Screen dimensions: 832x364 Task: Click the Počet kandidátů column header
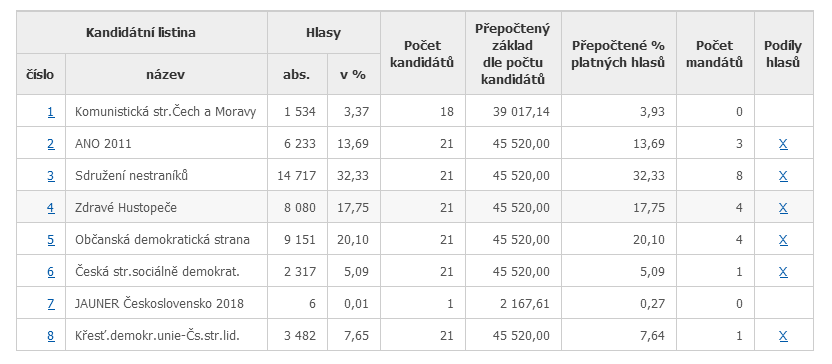pos(422,54)
